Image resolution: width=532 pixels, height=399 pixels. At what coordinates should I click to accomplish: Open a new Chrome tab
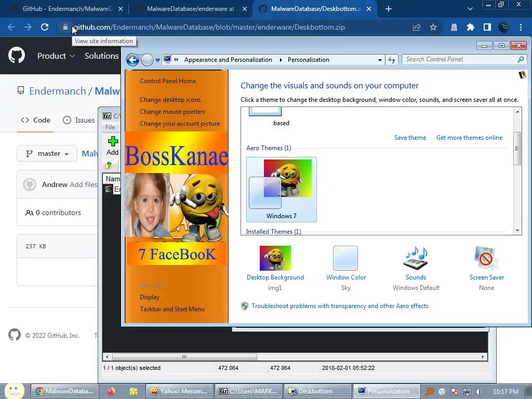[x=389, y=9]
